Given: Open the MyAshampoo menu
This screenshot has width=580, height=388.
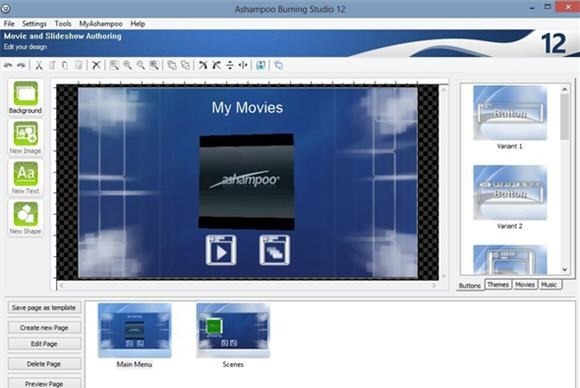Looking at the screenshot, I should point(101,24).
